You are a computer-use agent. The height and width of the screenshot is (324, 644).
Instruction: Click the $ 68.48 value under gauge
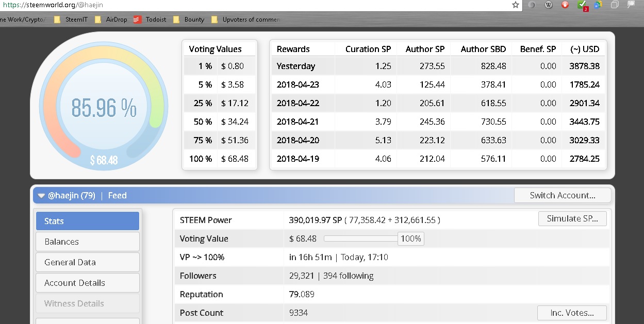(x=104, y=160)
